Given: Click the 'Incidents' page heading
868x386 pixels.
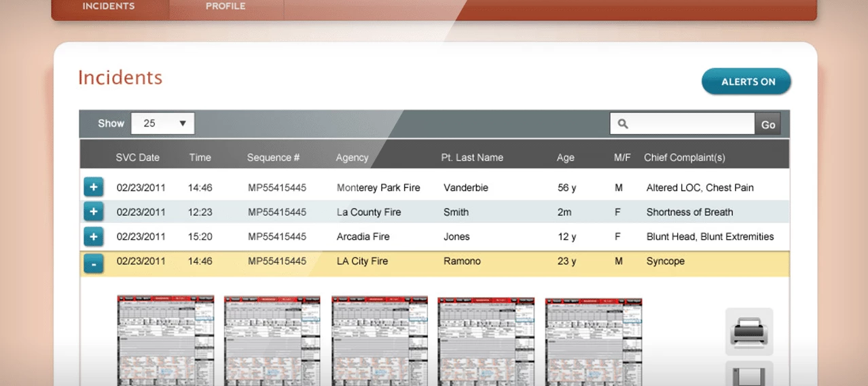Looking at the screenshot, I should 120,77.
